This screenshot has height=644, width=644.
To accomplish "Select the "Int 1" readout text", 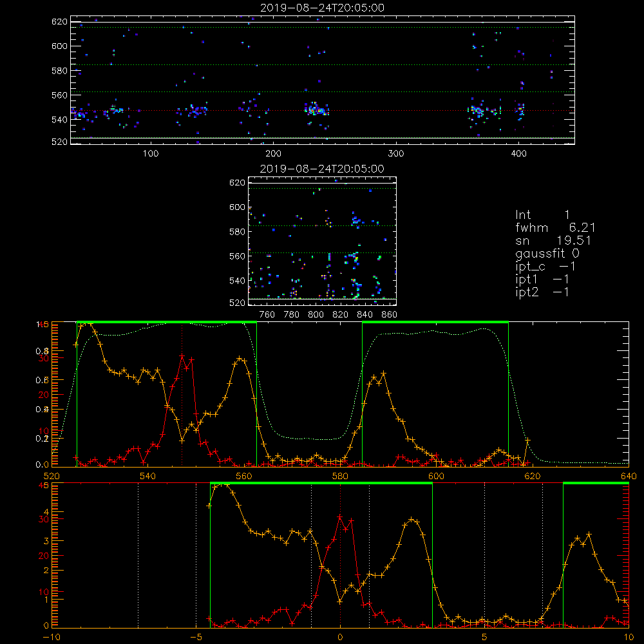I will (x=542, y=215).
